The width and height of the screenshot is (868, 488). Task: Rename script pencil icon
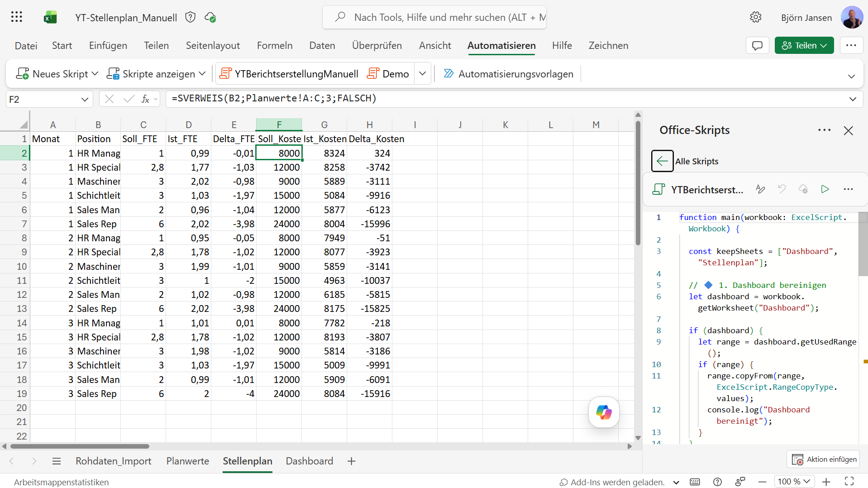(760, 189)
